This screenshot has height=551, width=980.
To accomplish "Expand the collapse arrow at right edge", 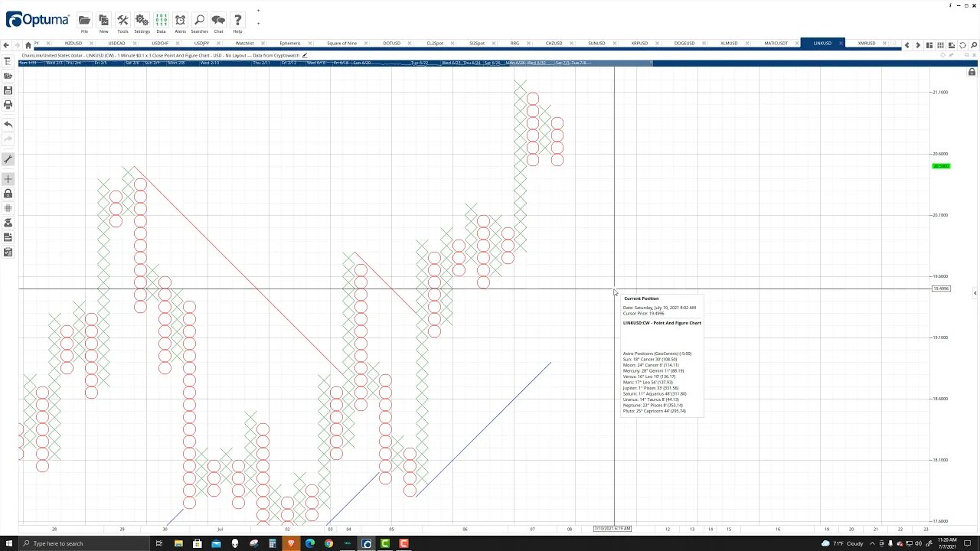I will (x=975, y=293).
